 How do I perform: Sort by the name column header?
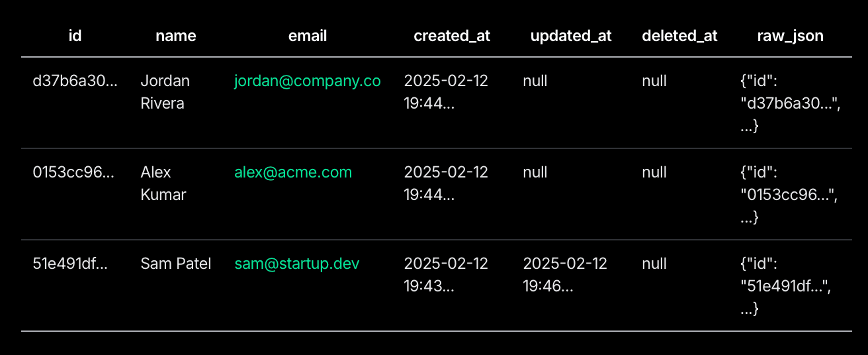pyautogui.click(x=175, y=36)
